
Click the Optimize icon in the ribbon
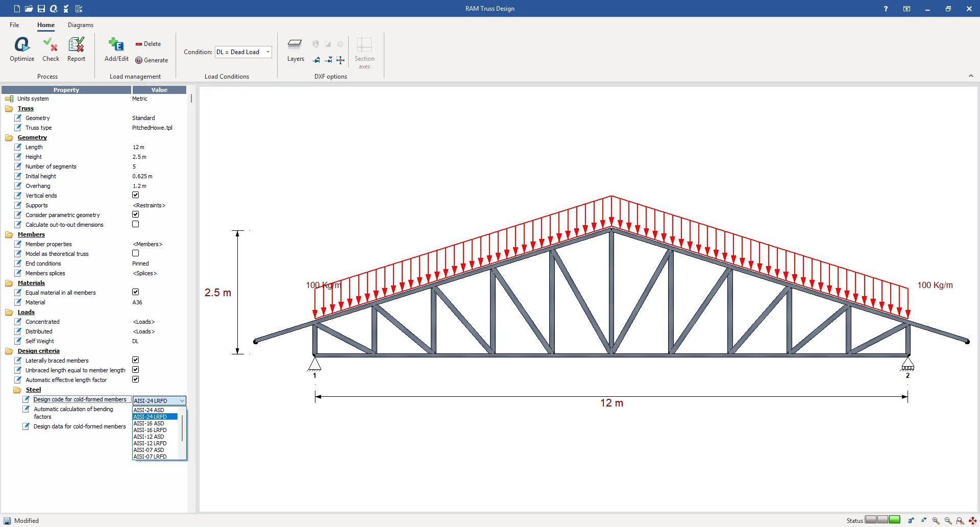coord(22,49)
